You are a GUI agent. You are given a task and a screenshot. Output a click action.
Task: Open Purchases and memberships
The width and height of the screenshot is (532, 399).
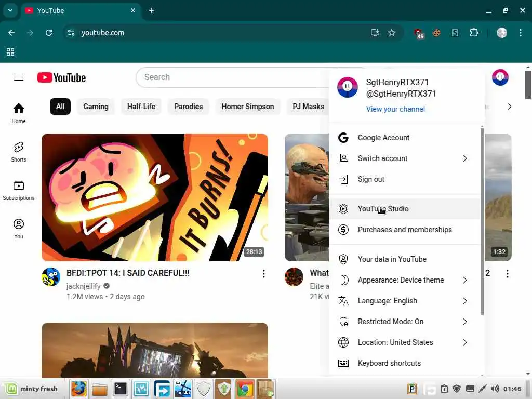(404, 230)
